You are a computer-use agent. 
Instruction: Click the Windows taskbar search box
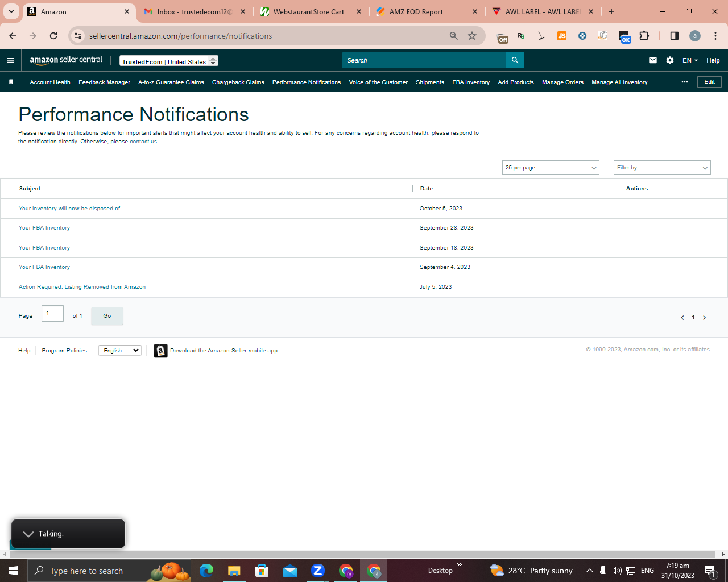click(x=108, y=571)
